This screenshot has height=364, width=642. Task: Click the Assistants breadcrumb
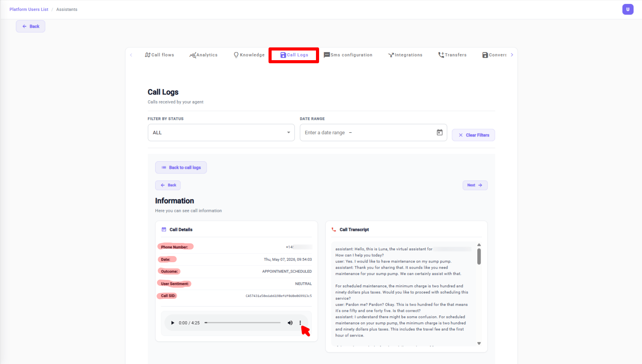pyautogui.click(x=67, y=9)
